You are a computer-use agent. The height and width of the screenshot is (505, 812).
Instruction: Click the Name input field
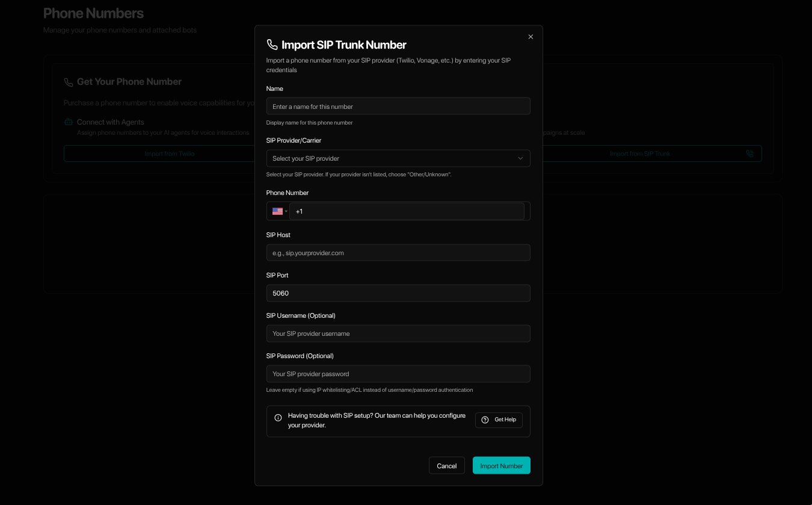[x=398, y=106]
